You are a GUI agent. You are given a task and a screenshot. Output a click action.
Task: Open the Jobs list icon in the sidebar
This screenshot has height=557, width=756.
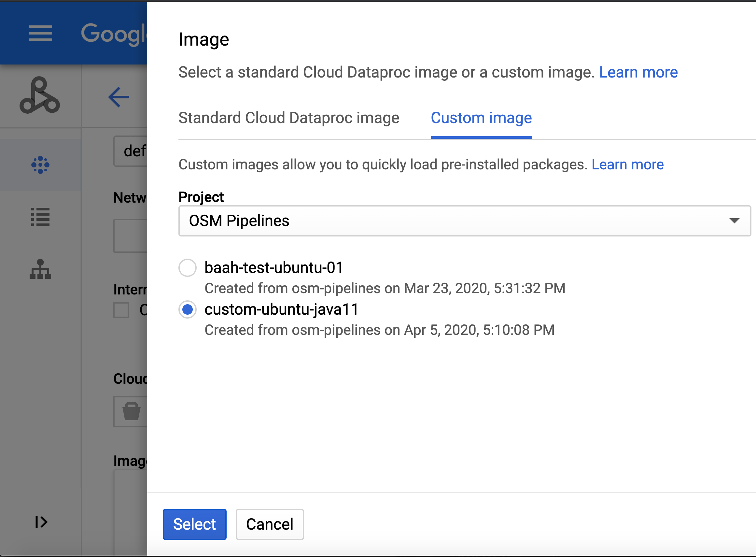click(x=40, y=218)
